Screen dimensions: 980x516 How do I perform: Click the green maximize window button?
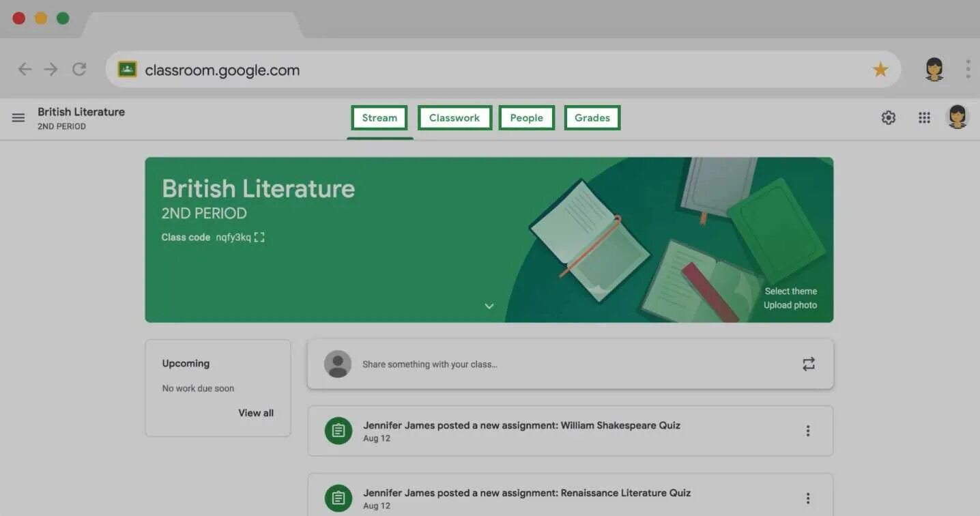click(x=63, y=18)
